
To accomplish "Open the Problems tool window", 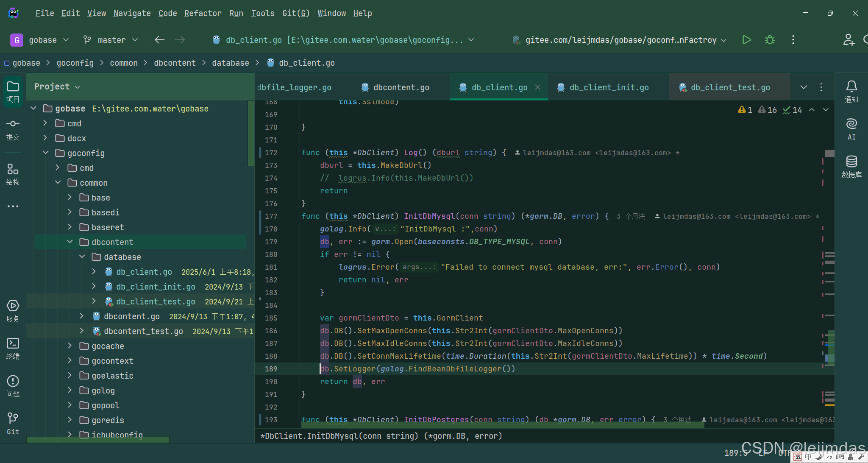I will [13, 386].
